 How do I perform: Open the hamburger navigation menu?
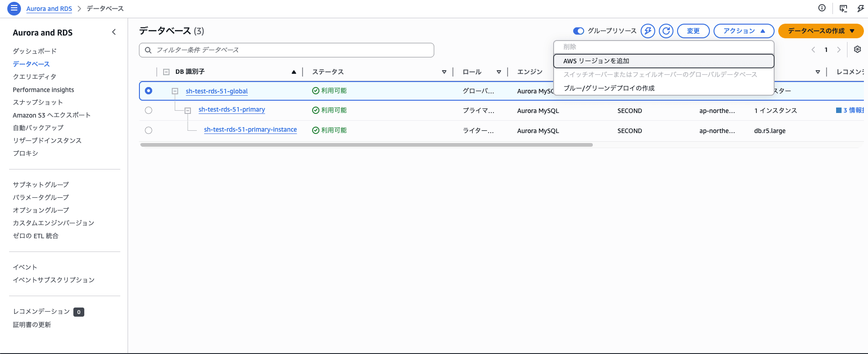[14, 8]
